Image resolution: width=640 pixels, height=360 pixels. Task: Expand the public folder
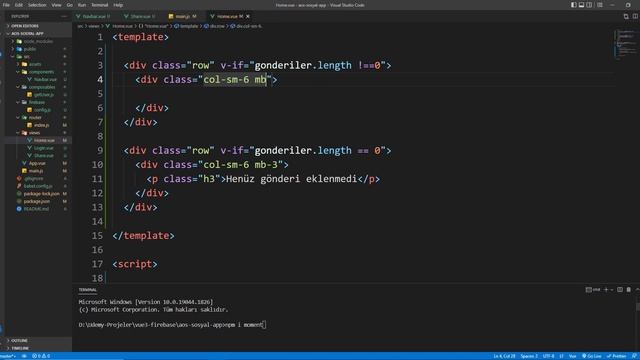tap(30, 49)
